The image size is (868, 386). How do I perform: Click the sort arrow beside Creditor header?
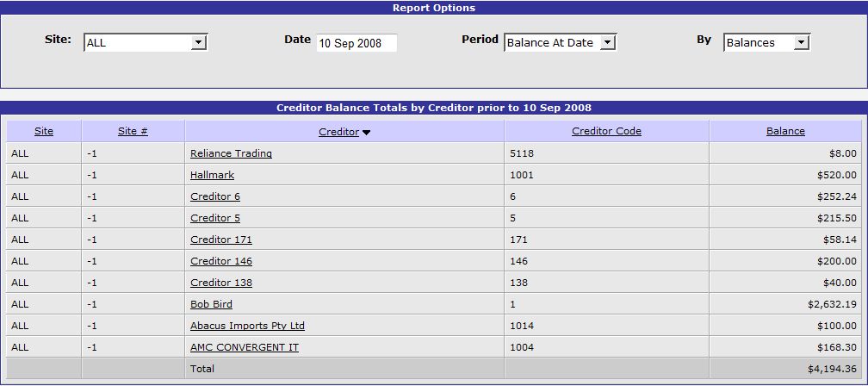pos(366,133)
